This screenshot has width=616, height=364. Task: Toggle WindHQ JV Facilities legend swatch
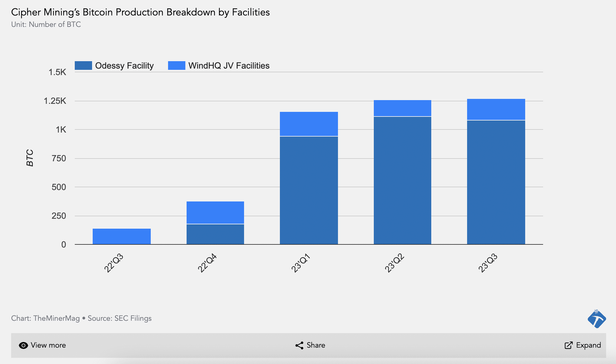pos(176,66)
